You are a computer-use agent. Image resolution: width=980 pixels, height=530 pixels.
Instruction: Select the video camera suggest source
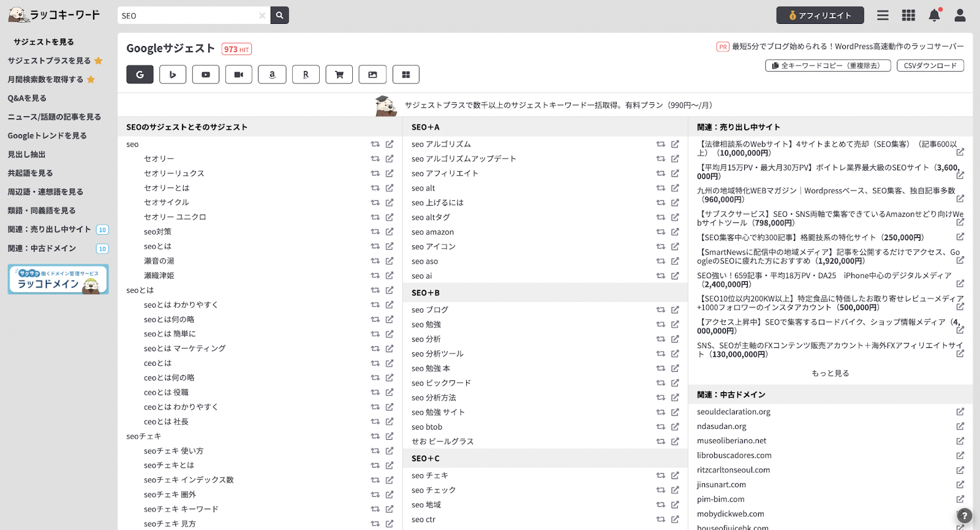pos(239,74)
